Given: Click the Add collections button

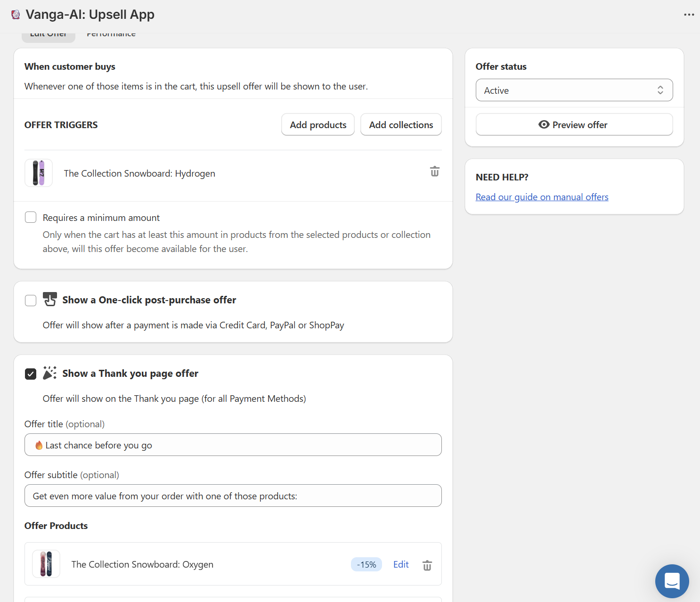Looking at the screenshot, I should [x=401, y=125].
